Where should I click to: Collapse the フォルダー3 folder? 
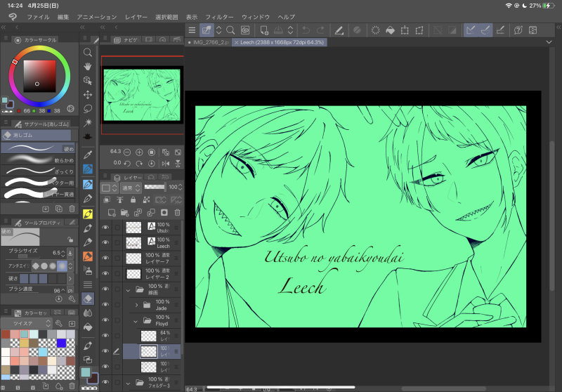[x=128, y=383]
